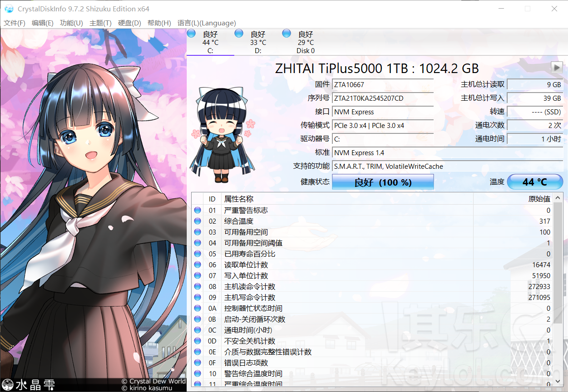This screenshot has height=392, width=568.
Task: Open the 主题(T) menu
Action: 100,23
